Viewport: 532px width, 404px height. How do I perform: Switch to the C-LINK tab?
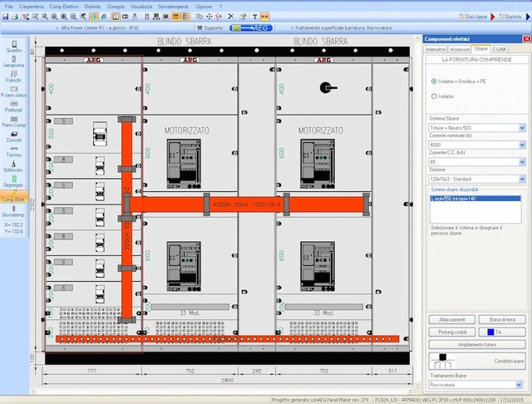click(x=499, y=50)
